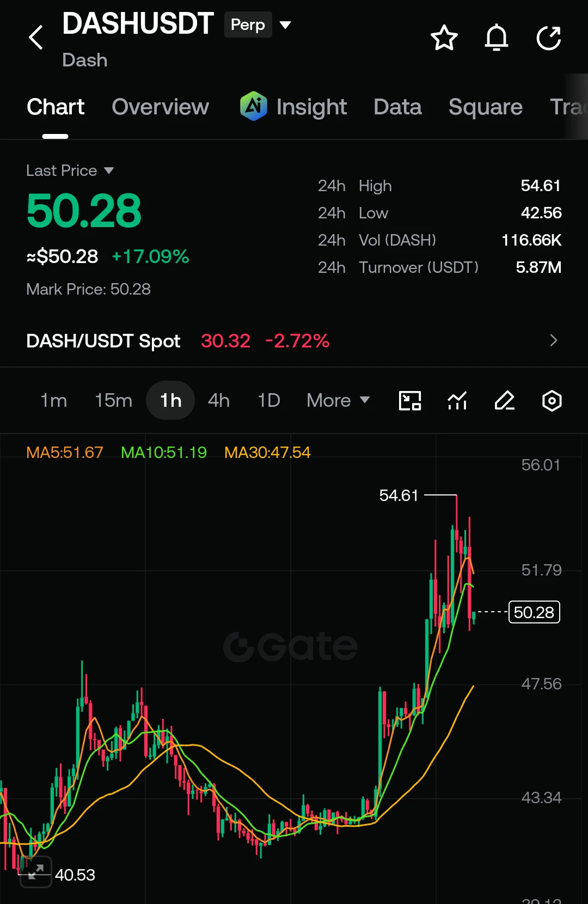Image resolution: width=588 pixels, height=904 pixels.
Task: Open chart indicators icon
Action: (457, 401)
